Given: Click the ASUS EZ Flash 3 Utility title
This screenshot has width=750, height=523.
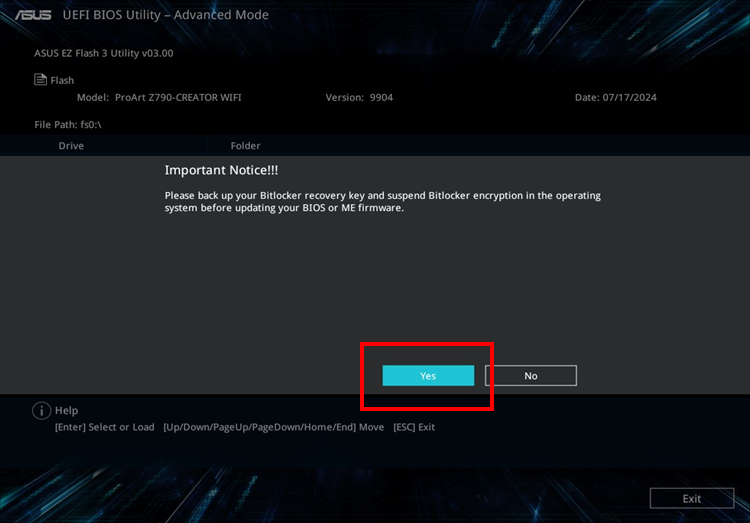Looking at the screenshot, I should coord(104,53).
